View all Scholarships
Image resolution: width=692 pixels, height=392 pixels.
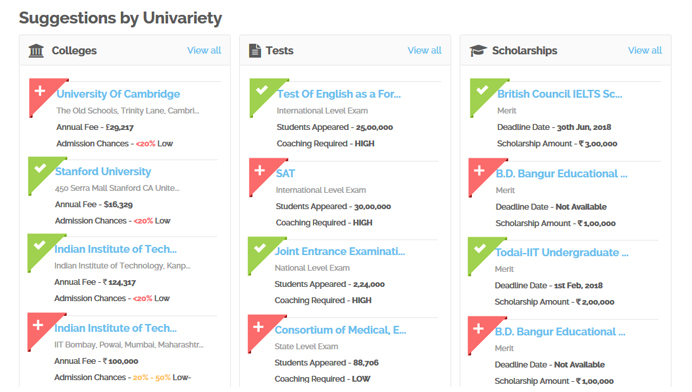pos(645,50)
